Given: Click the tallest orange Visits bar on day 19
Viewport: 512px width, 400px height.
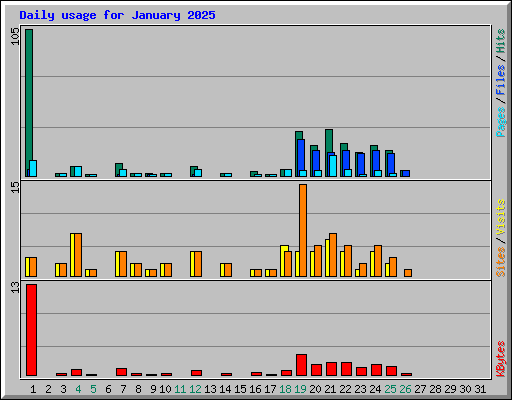Looking at the screenshot, I should 303,230.
